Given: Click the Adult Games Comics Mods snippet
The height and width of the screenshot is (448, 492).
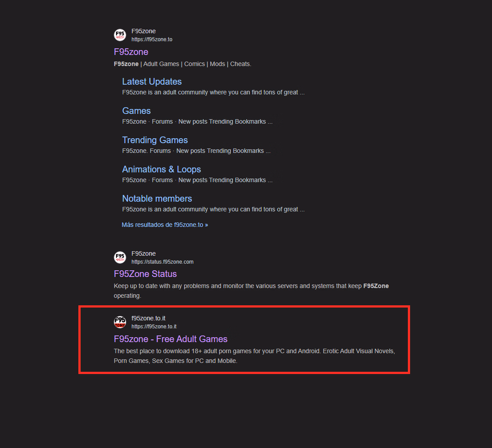Looking at the screenshot, I should click(x=182, y=64).
